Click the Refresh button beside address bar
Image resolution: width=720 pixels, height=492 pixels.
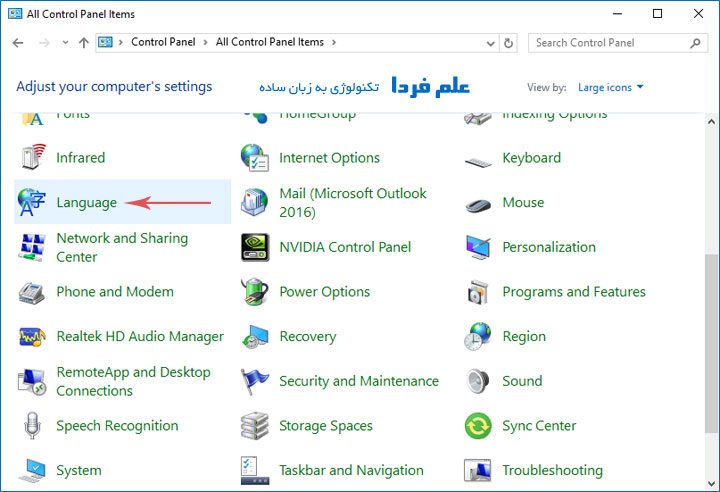tap(509, 43)
